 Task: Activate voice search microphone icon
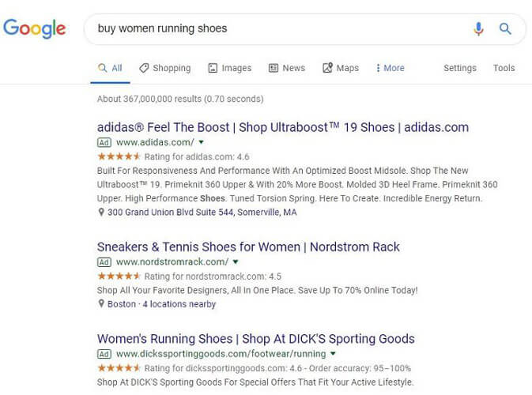(478, 29)
